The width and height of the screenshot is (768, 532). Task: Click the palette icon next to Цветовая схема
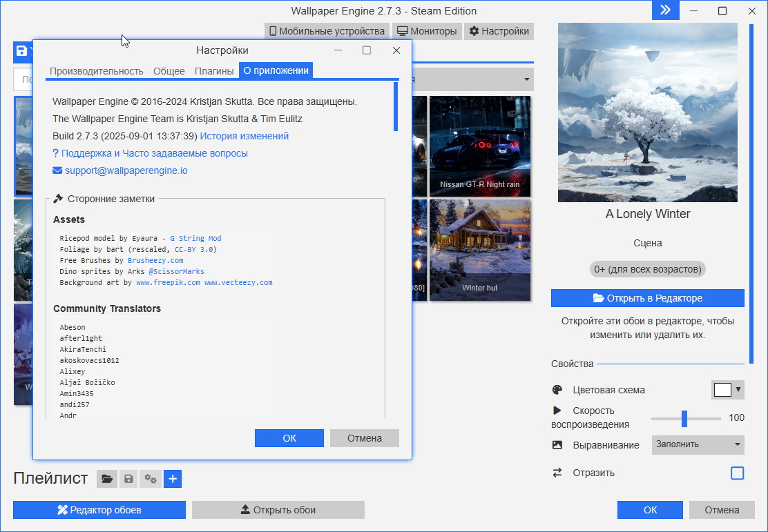click(x=557, y=390)
